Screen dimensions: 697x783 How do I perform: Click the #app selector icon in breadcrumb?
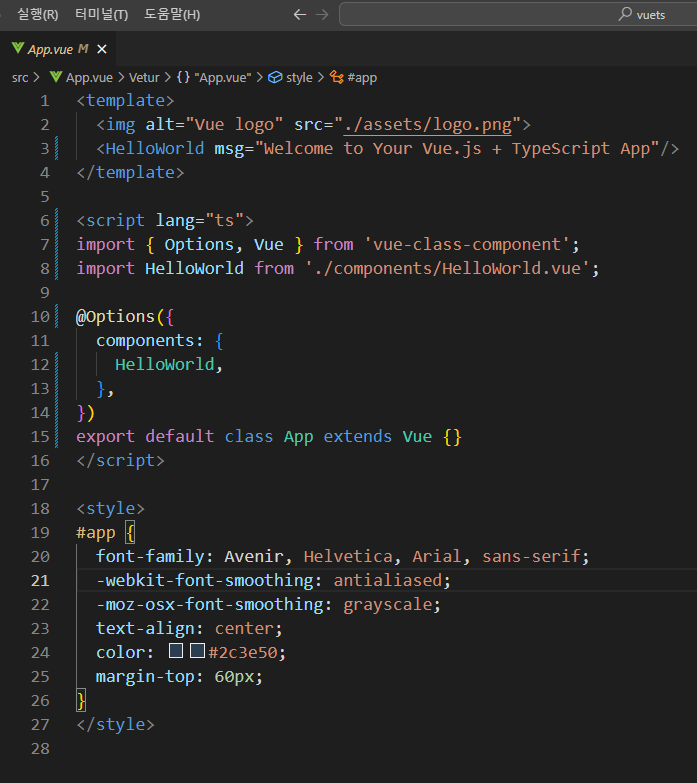(337, 77)
